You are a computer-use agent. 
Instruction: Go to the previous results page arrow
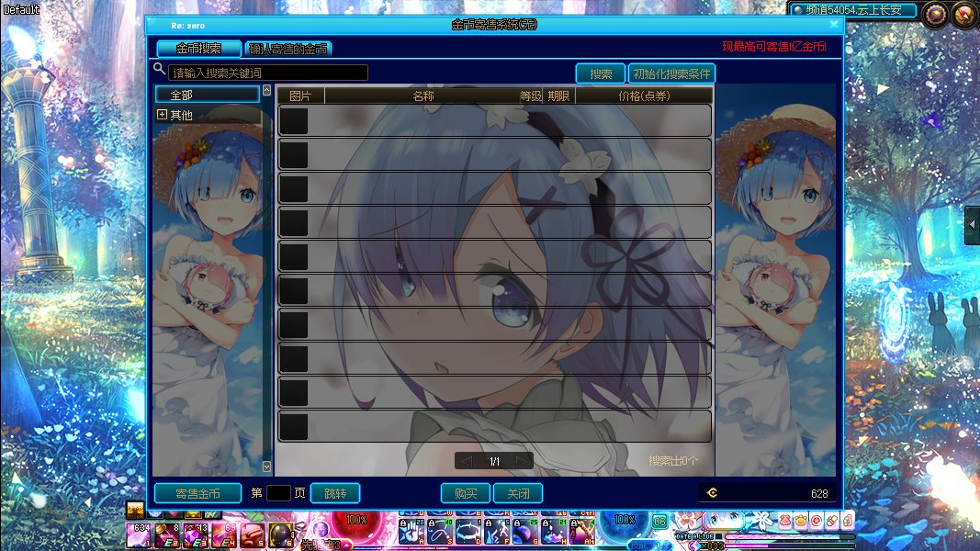pos(467,461)
